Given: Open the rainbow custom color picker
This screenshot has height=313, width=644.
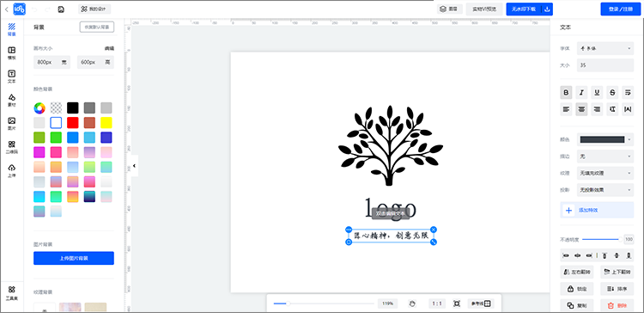Looking at the screenshot, I should (x=39, y=108).
